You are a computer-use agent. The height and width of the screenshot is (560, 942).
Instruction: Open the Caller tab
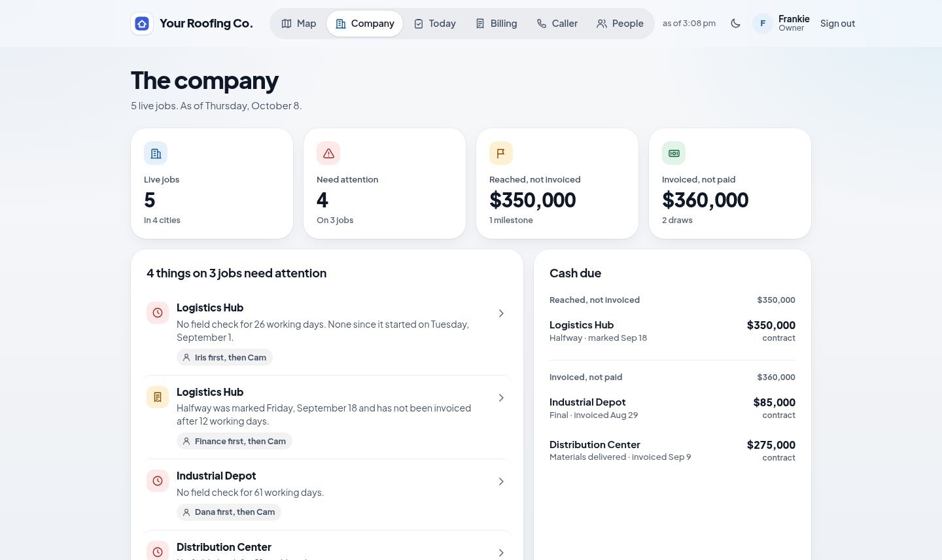(x=557, y=24)
